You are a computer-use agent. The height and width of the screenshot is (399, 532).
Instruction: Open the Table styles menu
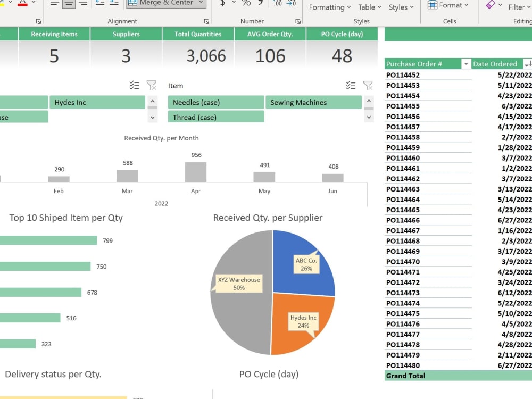tap(368, 7)
